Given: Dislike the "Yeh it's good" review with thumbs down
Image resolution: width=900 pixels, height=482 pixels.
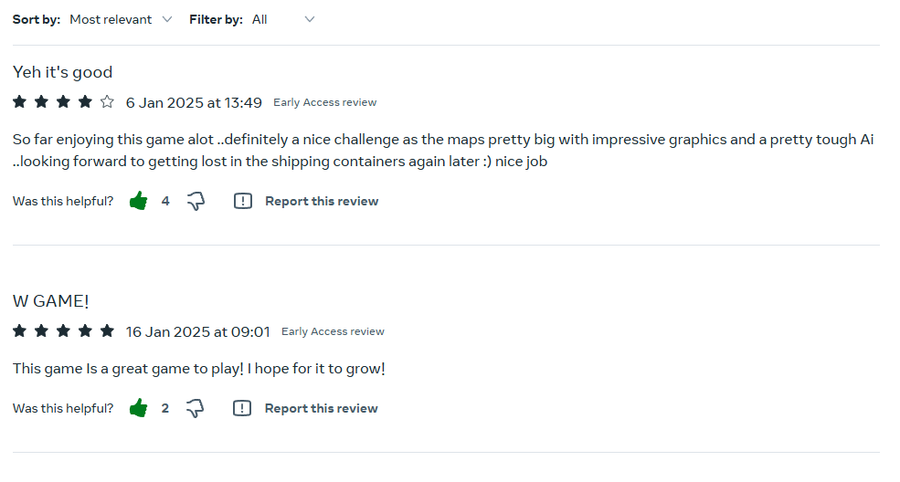Looking at the screenshot, I should click(196, 201).
